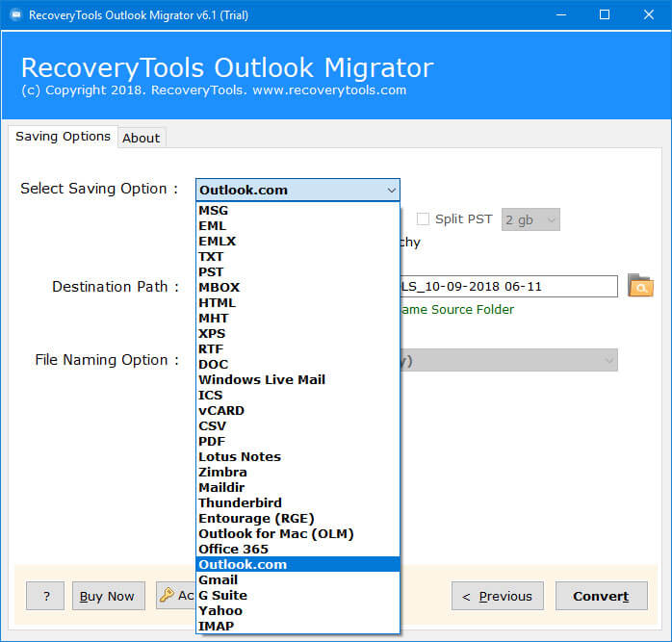This screenshot has width=672, height=642.
Task: Select TXT in the format list
Action: (x=297, y=257)
